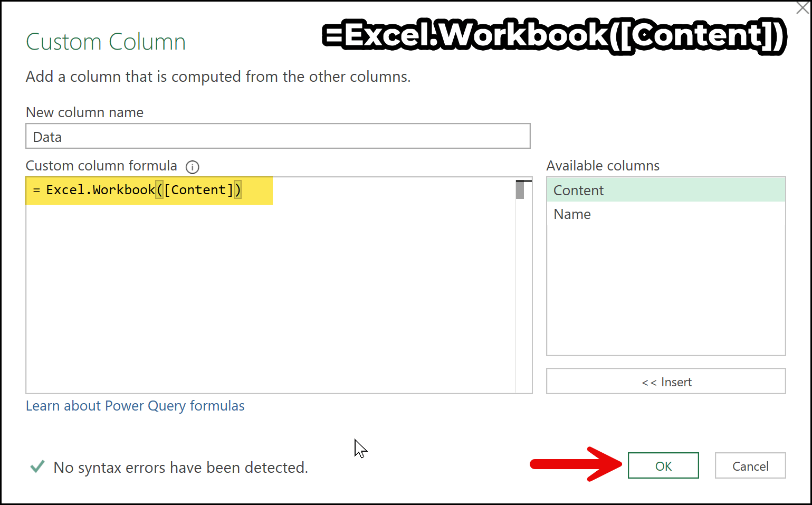This screenshot has width=812, height=505.
Task: Place cursor on Excel.Workbook in formula
Action: [100, 190]
